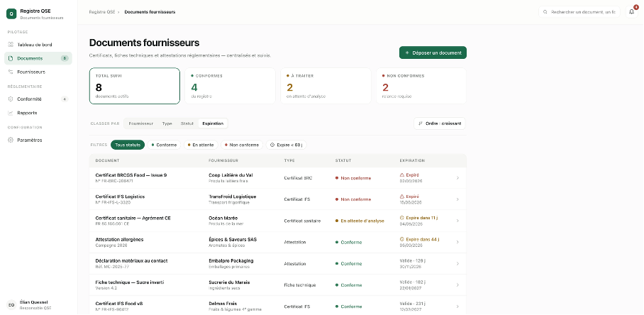The width and height of the screenshot is (644, 315).
Task: Click Sucrerie du Marais supplier name
Action: point(229,282)
